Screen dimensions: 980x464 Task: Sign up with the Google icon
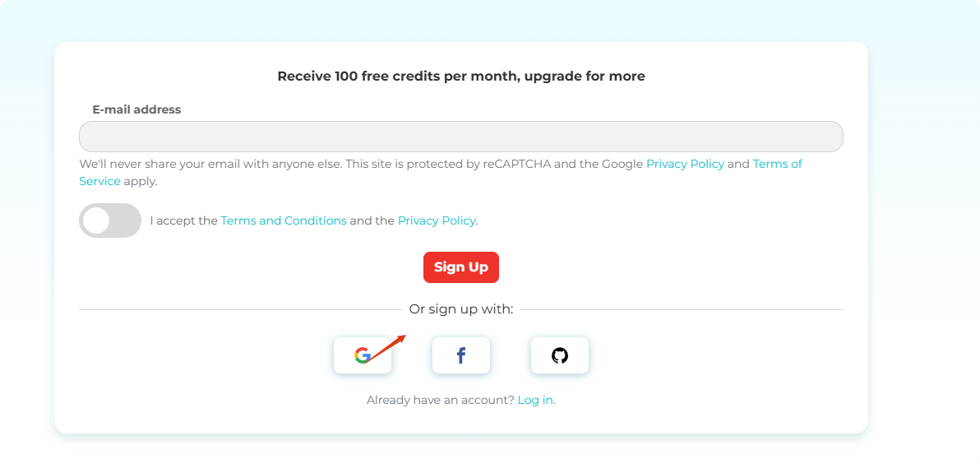tap(363, 355)
